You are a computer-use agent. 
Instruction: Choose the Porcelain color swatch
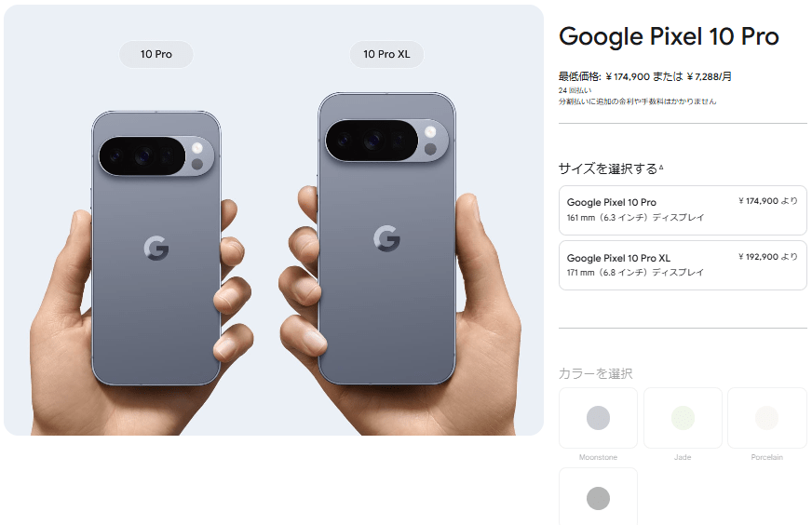coord(767,418)
